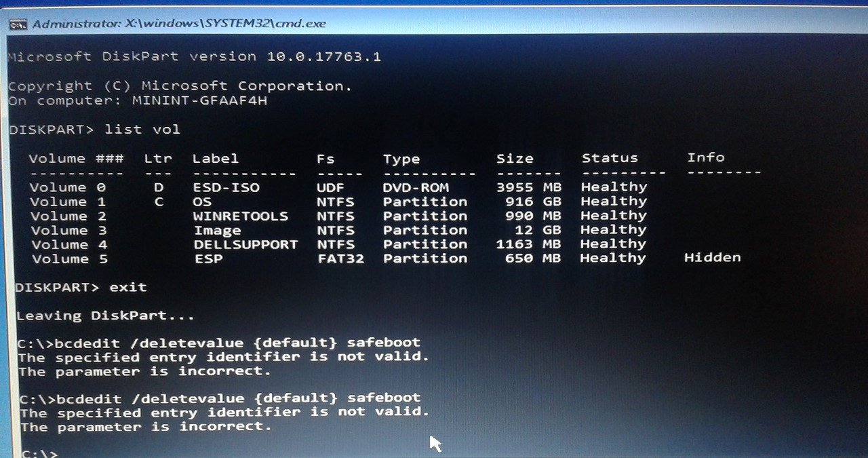The image size is (868, 458).
Task: Click the 'ESD-ISO' label
Action: [226, 187]
